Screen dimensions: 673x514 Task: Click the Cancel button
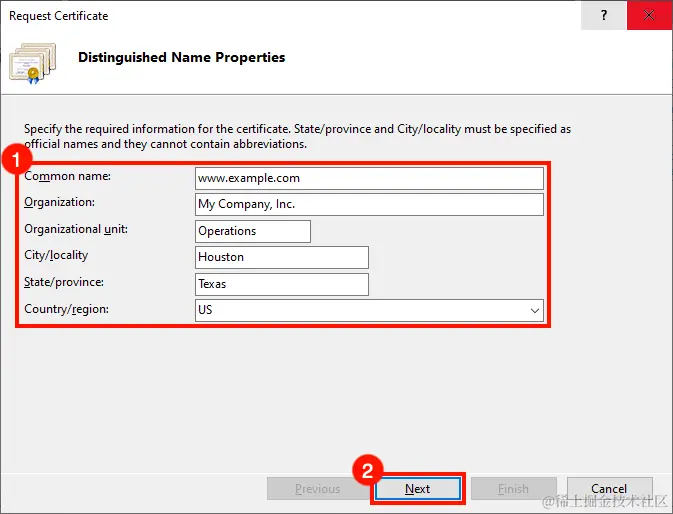click(x=609, y=489)
